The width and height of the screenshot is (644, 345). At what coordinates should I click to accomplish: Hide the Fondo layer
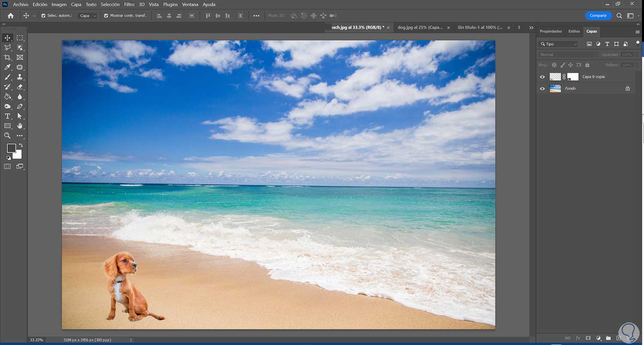tap(542, 89)
